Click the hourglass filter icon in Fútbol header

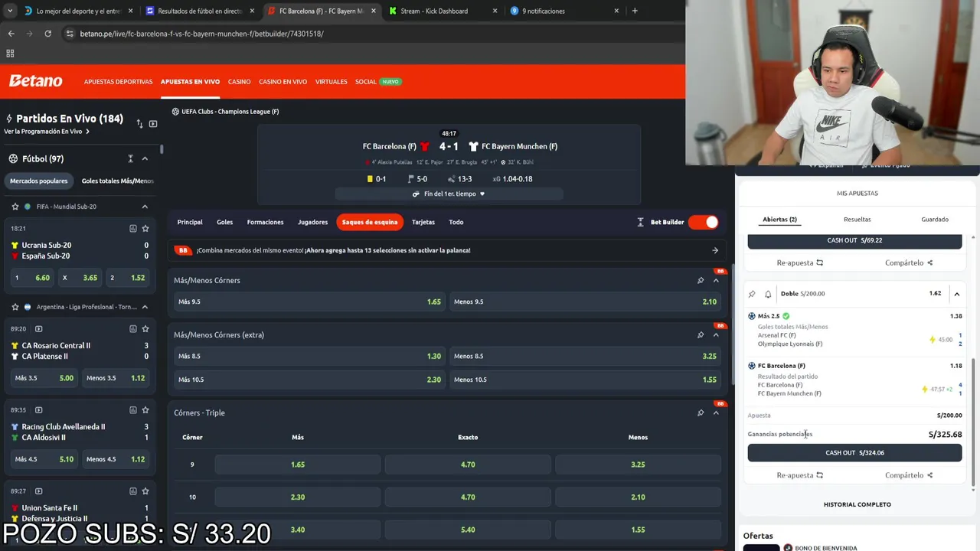131,158
